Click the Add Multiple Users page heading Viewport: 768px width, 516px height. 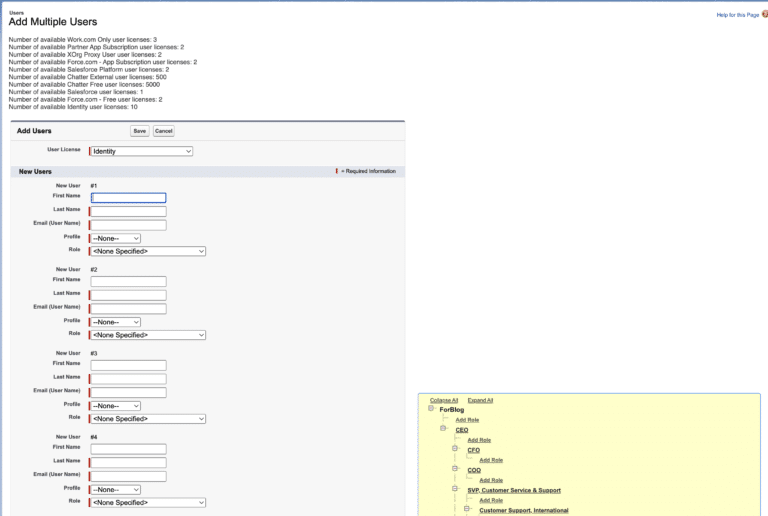pos(53,22)
